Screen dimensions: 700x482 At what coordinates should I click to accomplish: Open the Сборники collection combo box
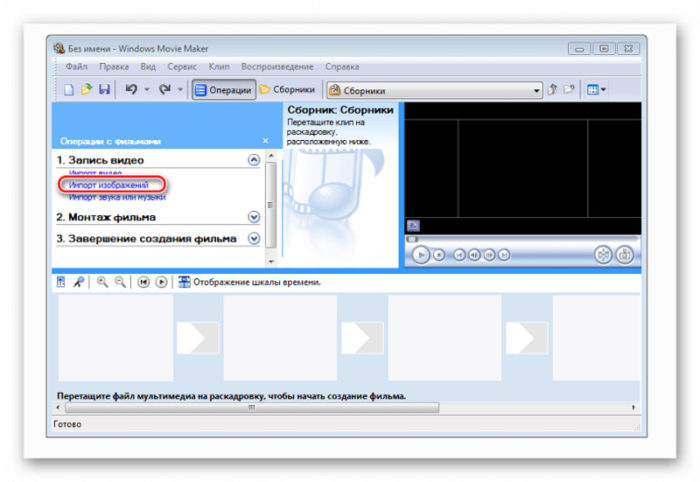434,91
